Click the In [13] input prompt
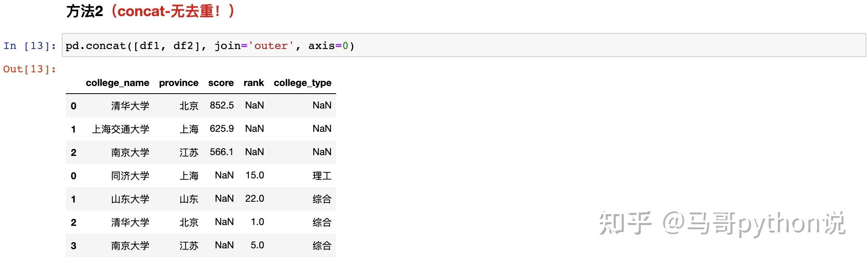The height and width of the screenshot is (262, 868). [x=29, y=46]
